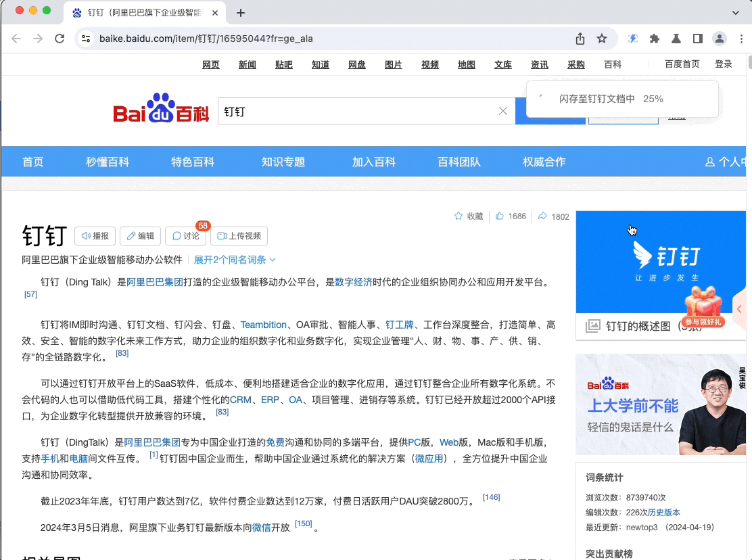Open site info icon in the address bar

tap(86, 39)
